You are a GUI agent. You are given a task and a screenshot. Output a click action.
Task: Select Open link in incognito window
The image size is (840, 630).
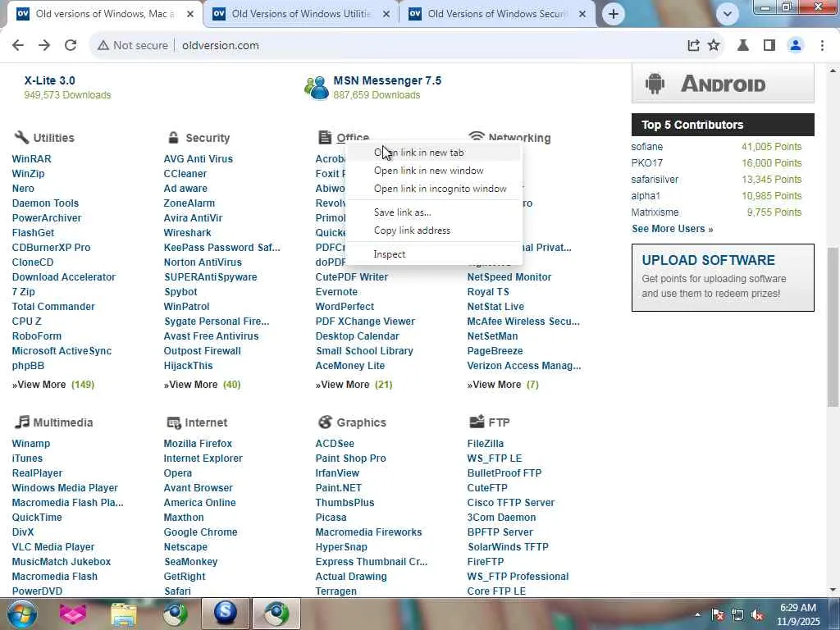pyautogui.click(x=434, y=189)
